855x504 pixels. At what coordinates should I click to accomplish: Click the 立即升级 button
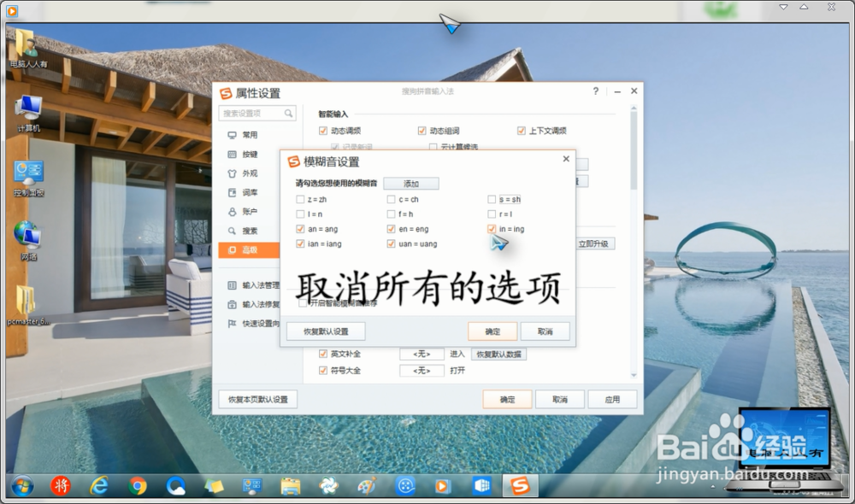coord(594,243)
